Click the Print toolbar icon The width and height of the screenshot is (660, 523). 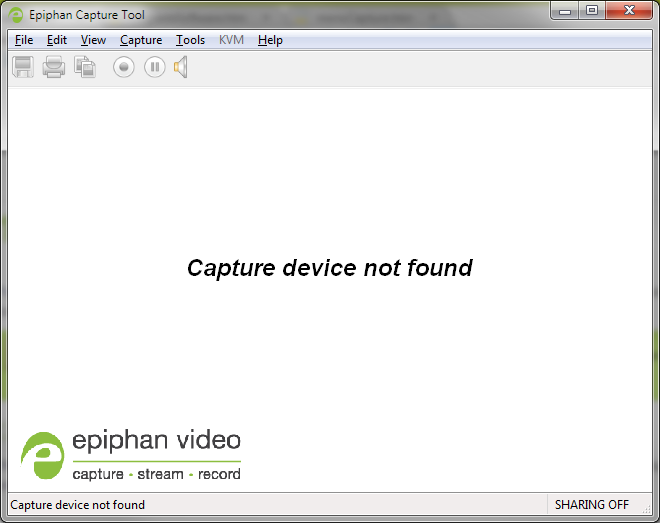54,67
